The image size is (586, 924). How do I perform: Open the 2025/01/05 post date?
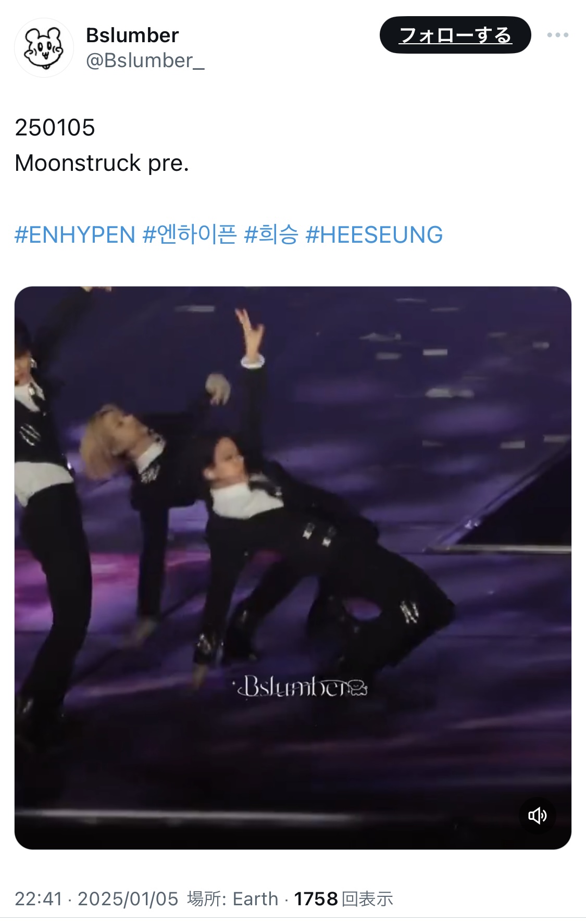tap(128, 899)
